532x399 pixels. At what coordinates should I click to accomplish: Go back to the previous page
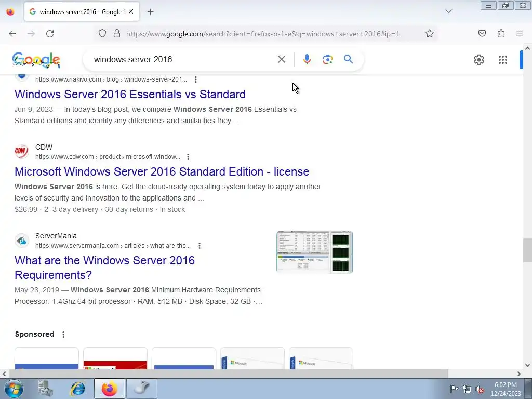point(12,34)
